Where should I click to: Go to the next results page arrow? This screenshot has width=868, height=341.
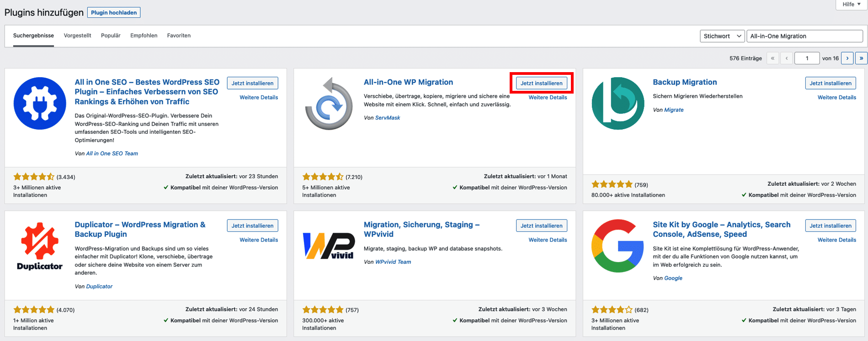[847, 58]
